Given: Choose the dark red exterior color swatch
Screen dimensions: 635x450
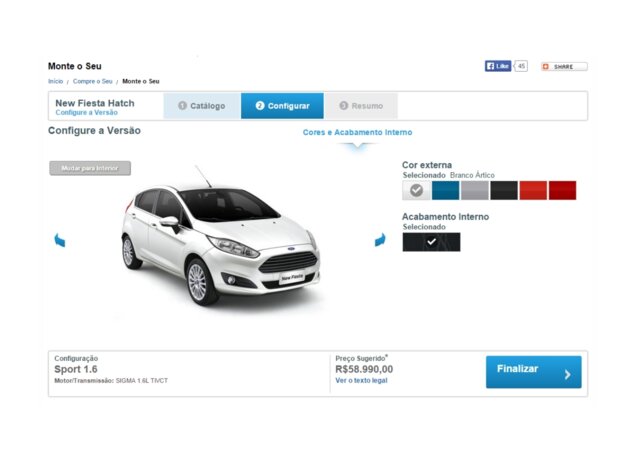Looking at the screenshot, I should pos(562,190).
